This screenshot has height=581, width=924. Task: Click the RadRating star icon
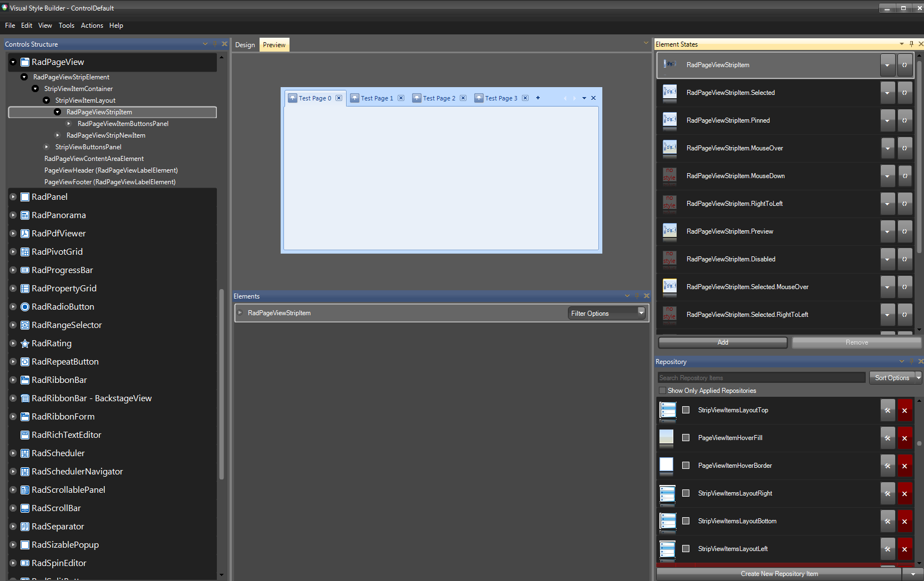(x=25, y=343)
